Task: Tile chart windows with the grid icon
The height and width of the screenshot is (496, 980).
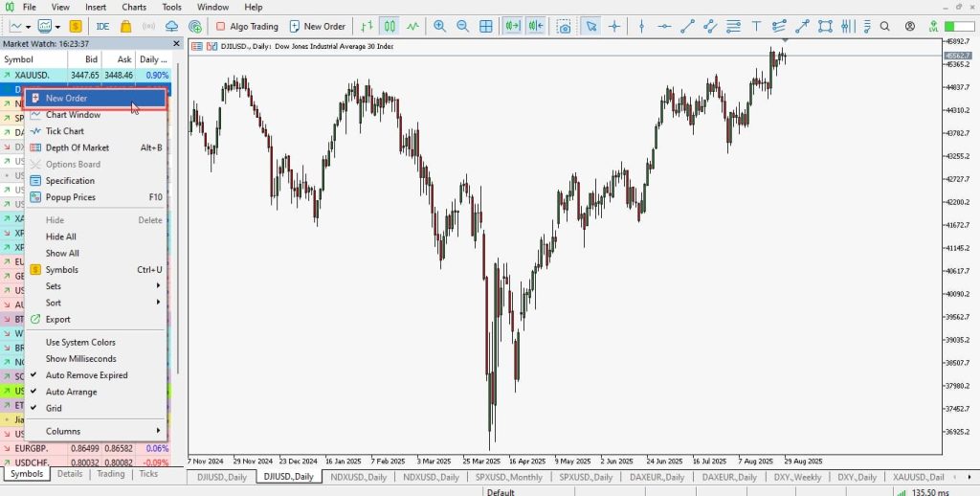Action: [x=485, y=26]
